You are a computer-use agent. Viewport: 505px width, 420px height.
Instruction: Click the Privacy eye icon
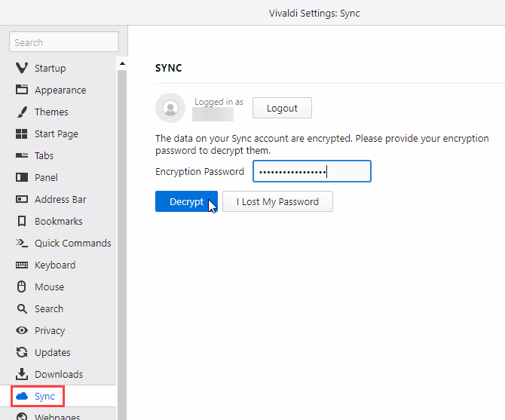(x=22, y=330)
